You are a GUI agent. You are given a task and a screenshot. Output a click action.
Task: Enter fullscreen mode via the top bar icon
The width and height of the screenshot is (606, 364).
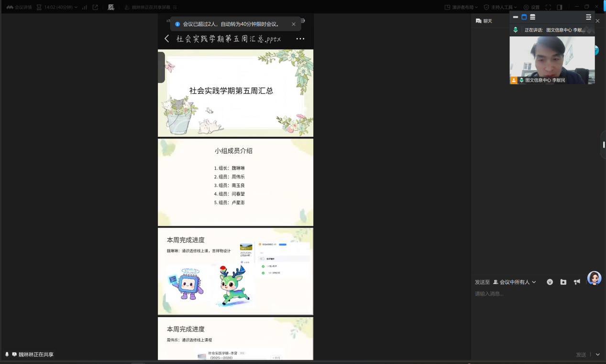(548, 7)
